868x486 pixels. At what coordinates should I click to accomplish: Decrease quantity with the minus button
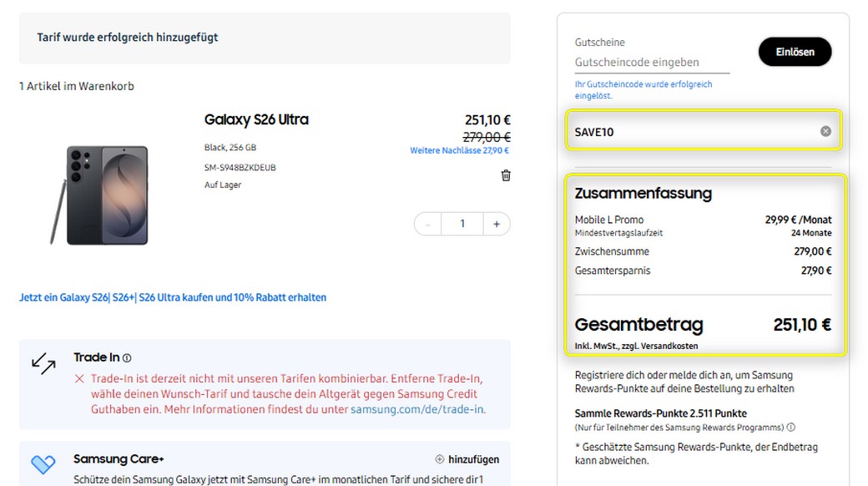427,223
